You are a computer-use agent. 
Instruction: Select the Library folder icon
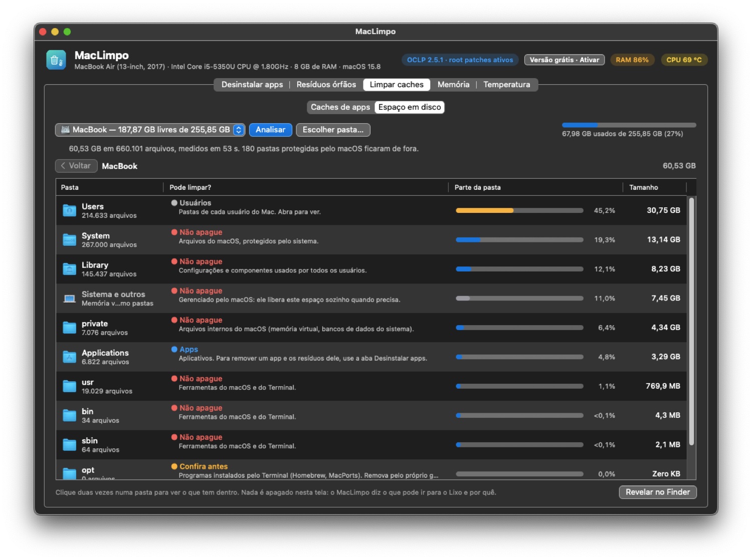point(69,269)
